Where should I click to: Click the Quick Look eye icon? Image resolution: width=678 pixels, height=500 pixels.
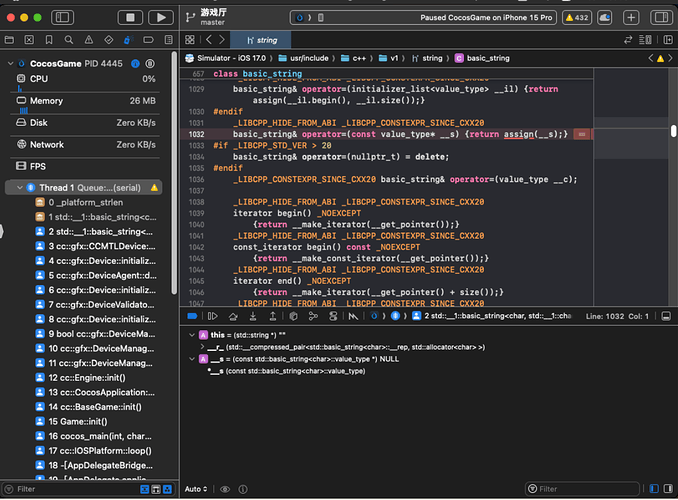pos(225,489)
